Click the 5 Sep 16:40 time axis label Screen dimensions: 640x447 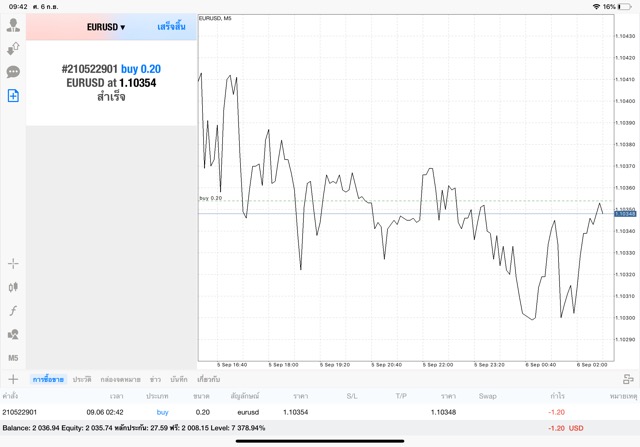(x=232, y=365)
